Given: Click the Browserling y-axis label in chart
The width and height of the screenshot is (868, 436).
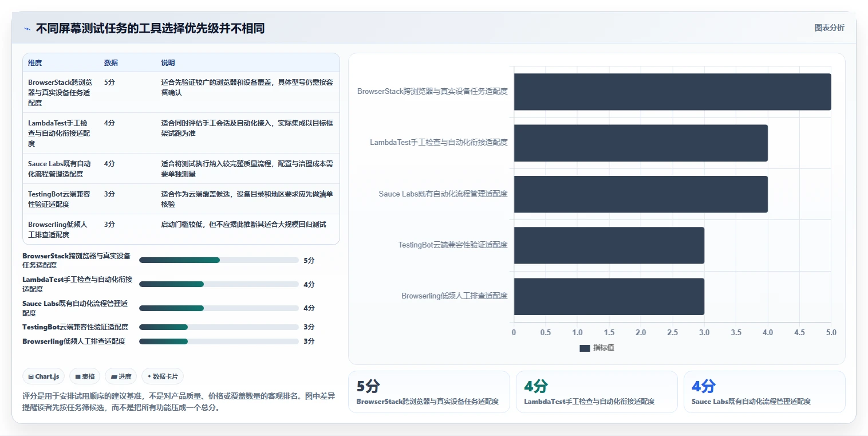Looking at the screenshot, I should pyautogui.click(x=455, y=296).
